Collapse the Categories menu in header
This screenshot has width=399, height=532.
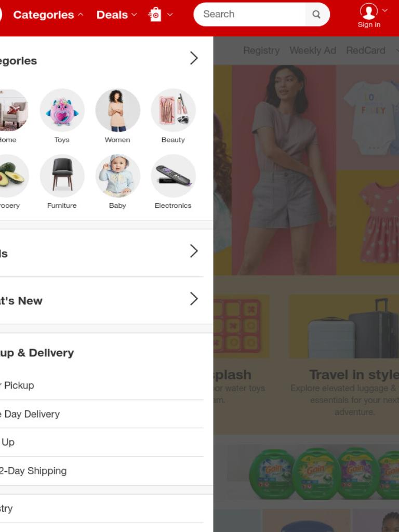point(48,15)
